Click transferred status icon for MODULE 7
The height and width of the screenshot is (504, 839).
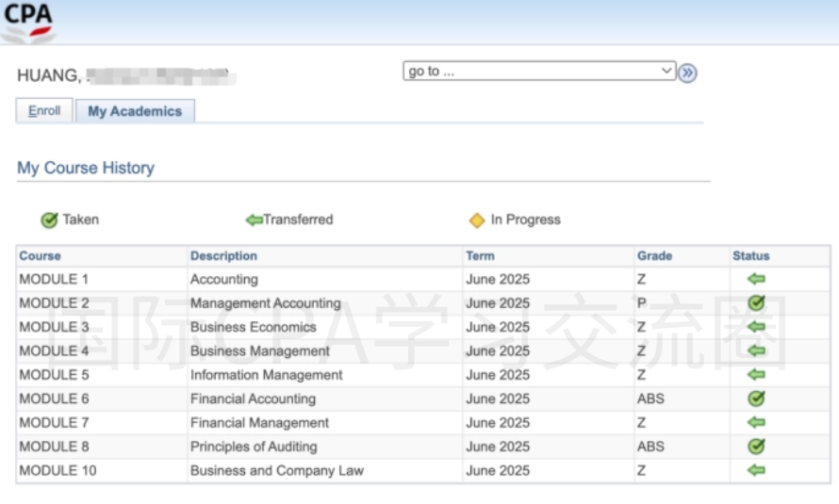coord(756,423)
